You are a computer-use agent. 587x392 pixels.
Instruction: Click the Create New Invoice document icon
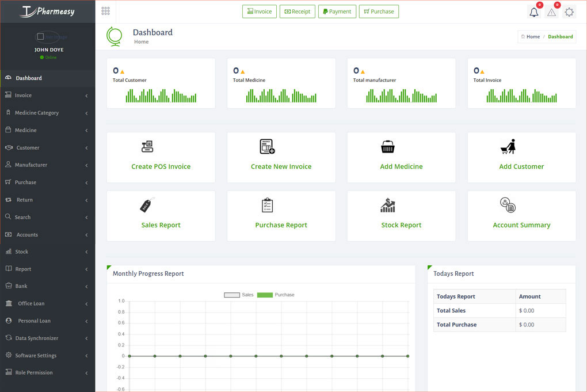coord(266,146)
